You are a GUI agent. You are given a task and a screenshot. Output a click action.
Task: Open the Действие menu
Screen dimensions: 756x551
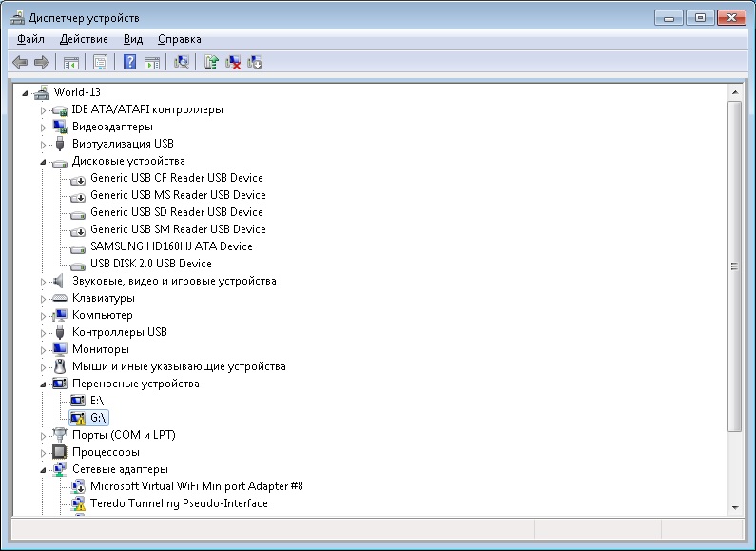click(84, 39)
